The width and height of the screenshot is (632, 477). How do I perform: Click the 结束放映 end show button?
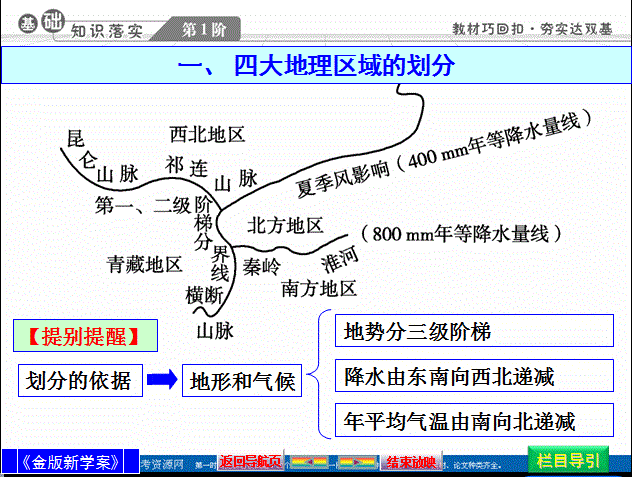pos(411,461)
